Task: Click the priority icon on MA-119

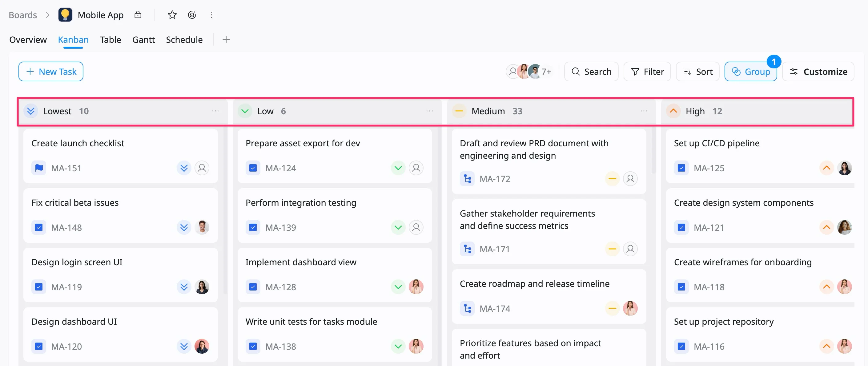Action: pyautogui.click(x=184, y=287)
